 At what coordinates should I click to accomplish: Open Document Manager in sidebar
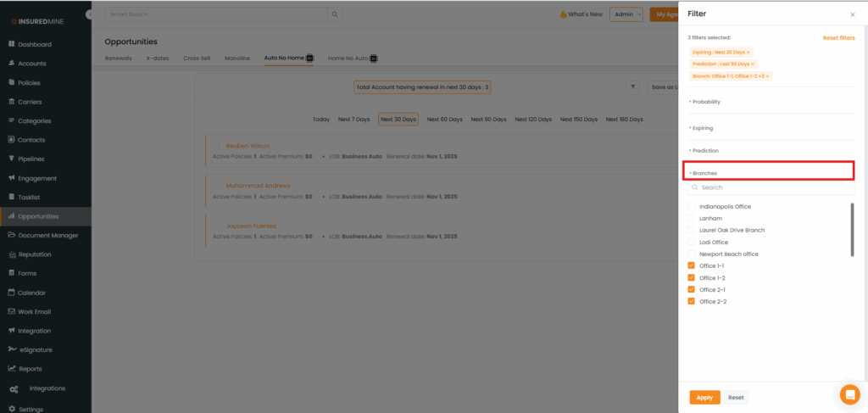[47, 235]
